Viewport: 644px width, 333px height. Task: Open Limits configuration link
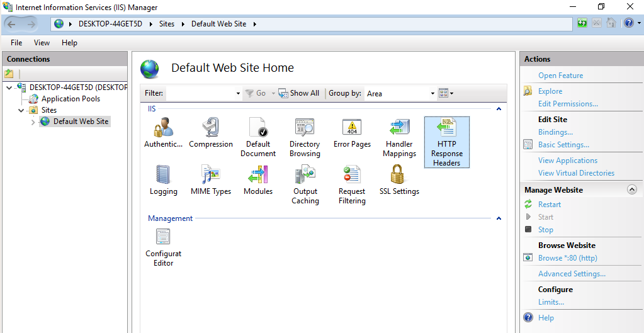(x=551, y=302)
